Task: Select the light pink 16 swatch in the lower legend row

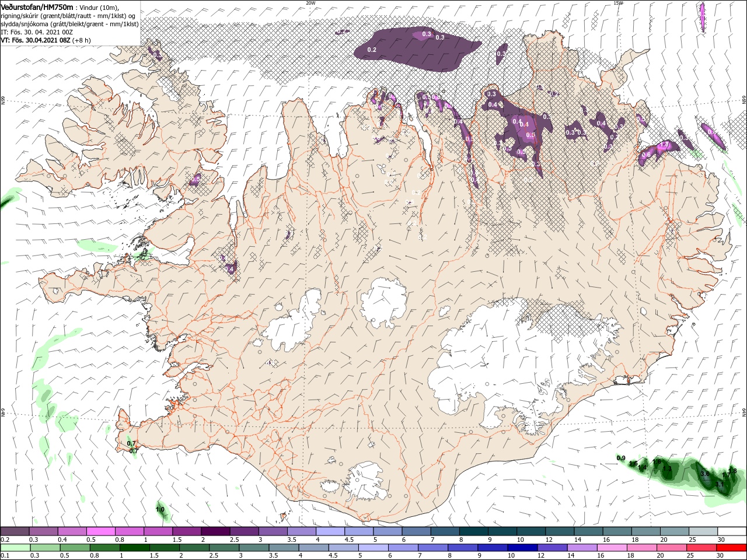Action: [612, 548]
